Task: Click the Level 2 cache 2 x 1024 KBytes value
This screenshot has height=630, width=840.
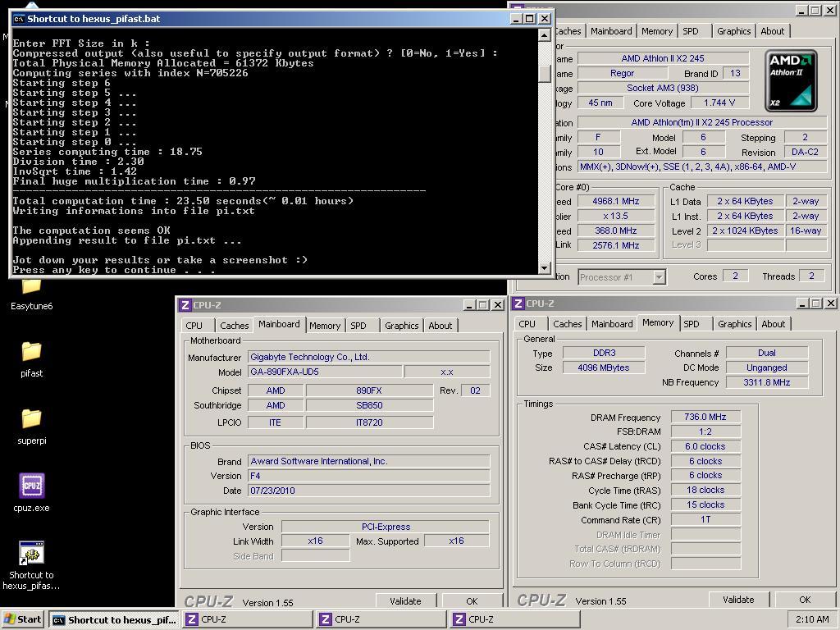Action: [745, 231]
